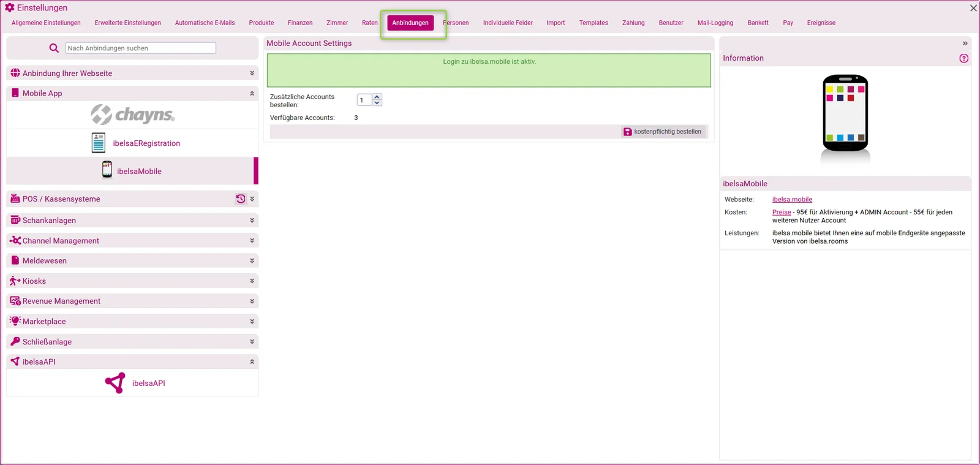Click the Nach Anbindungen suchen field
This screenshot has height=465, width=980.
140,48
